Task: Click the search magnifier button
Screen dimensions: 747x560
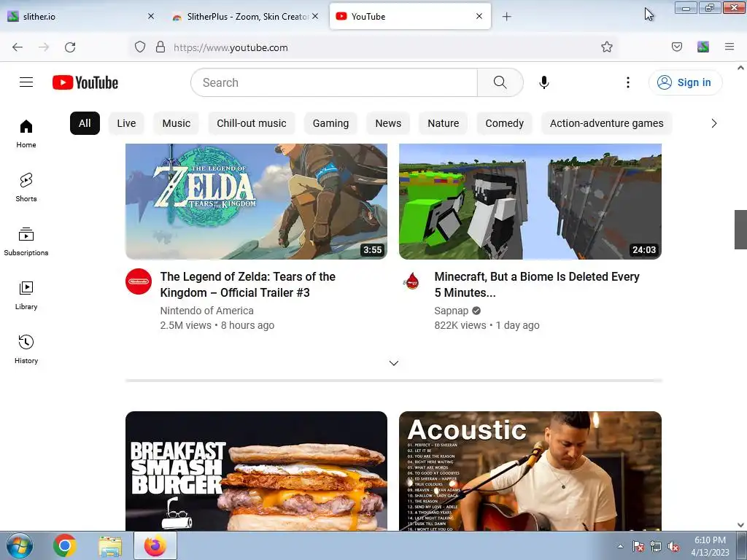Action: click(500, 82)
